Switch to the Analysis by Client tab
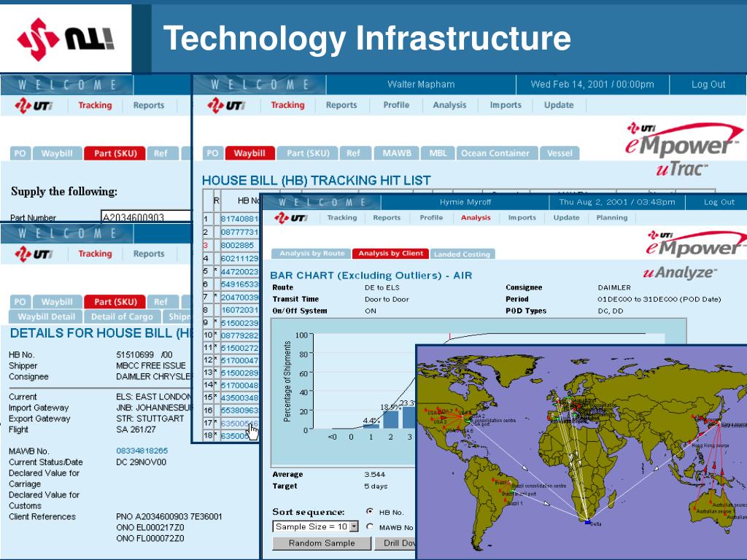747x560 pixels. pyautogui.click(x=391, y=253)
